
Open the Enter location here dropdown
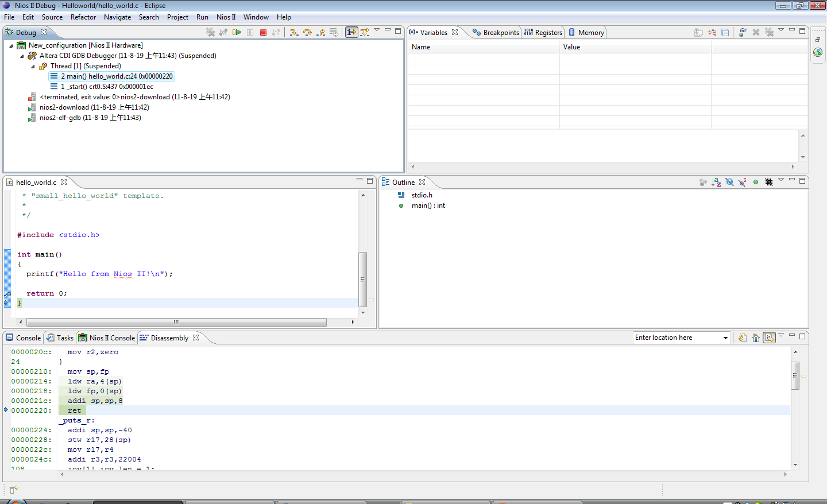click(x=725, y=338)
